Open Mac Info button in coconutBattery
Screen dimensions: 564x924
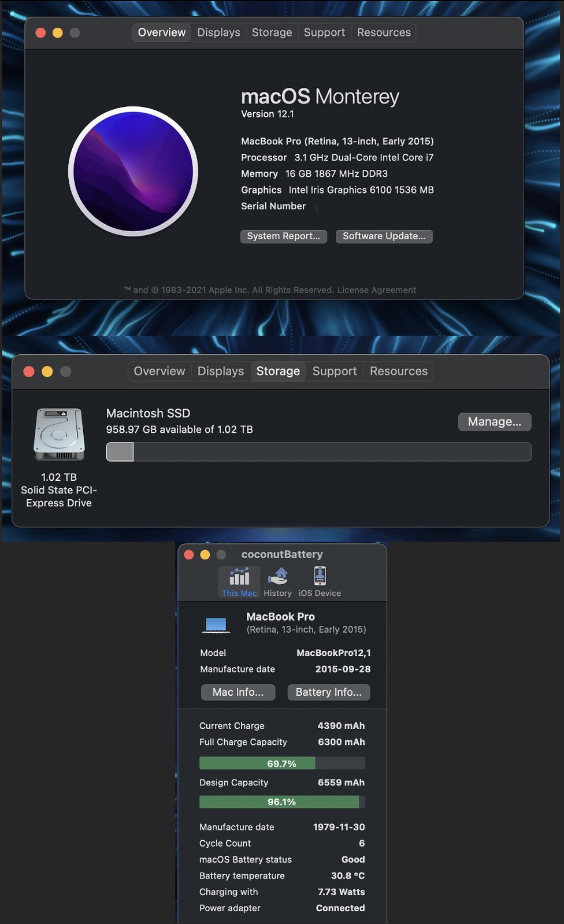click(238, 692)
